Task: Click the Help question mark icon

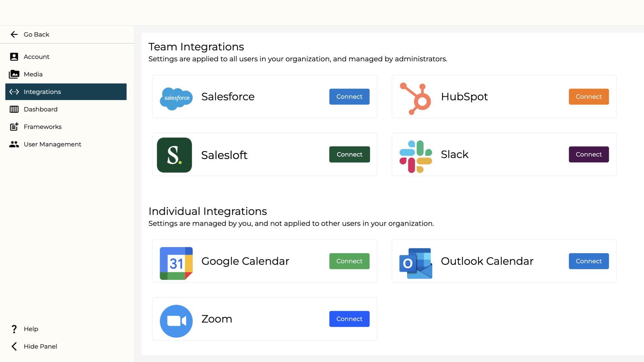Action: pos(14,329)
